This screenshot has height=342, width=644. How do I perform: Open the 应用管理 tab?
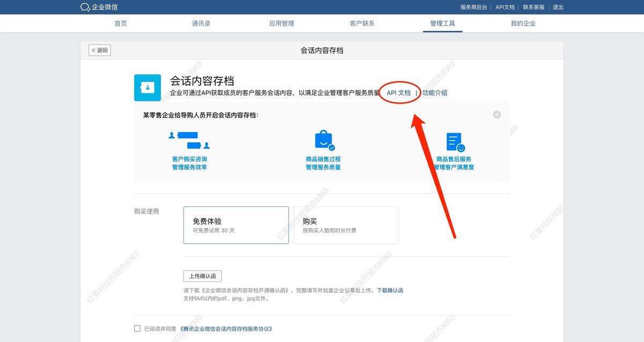click(282, 23)
